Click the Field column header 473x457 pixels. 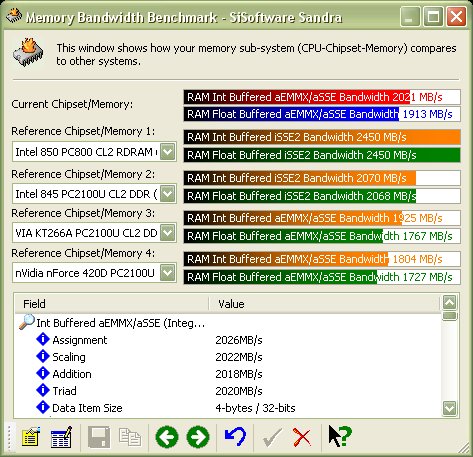pyautogui.click(x=112, y=304)
